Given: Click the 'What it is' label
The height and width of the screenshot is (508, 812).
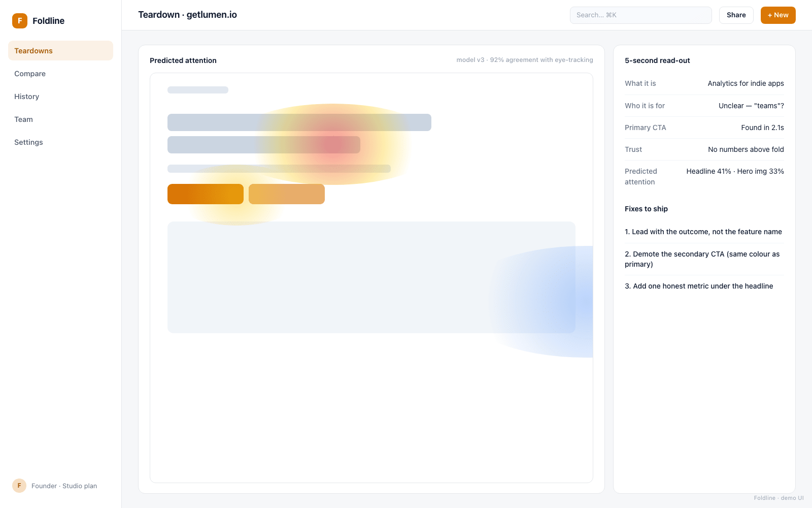Looking at the screenshot, I should click(x=640, y=83).
